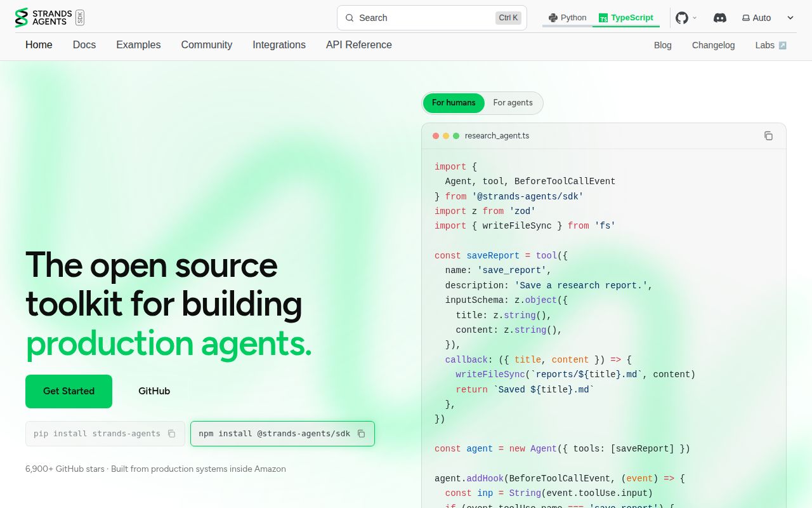Click the theme icon beside Auto
This screenshot has width=812, height=508.
746,18
